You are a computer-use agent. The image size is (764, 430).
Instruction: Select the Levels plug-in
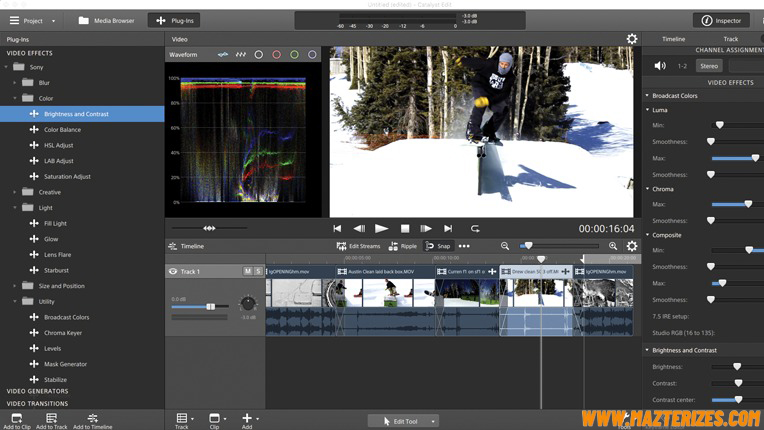[52, 348]
